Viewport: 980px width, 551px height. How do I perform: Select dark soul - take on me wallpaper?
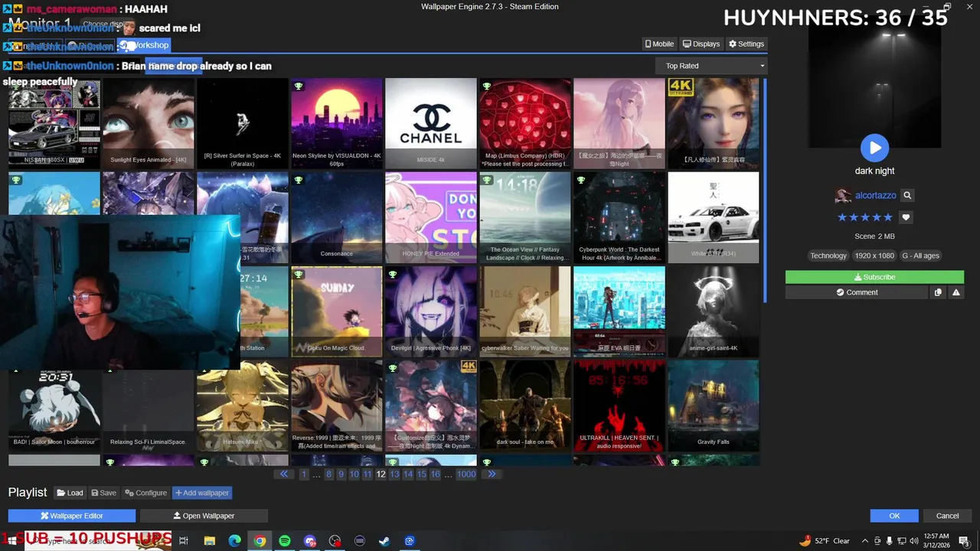pos(525,406)
